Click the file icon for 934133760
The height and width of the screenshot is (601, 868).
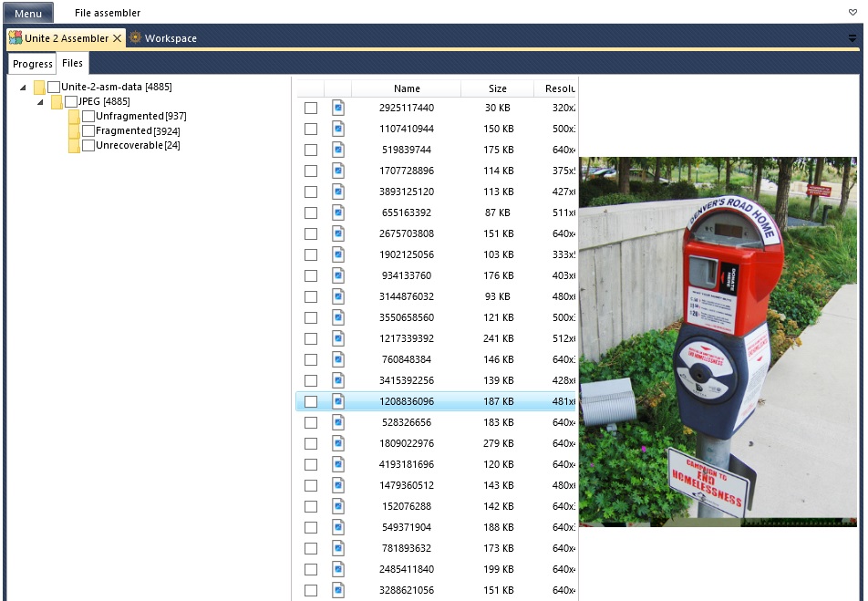click(338, 275)
